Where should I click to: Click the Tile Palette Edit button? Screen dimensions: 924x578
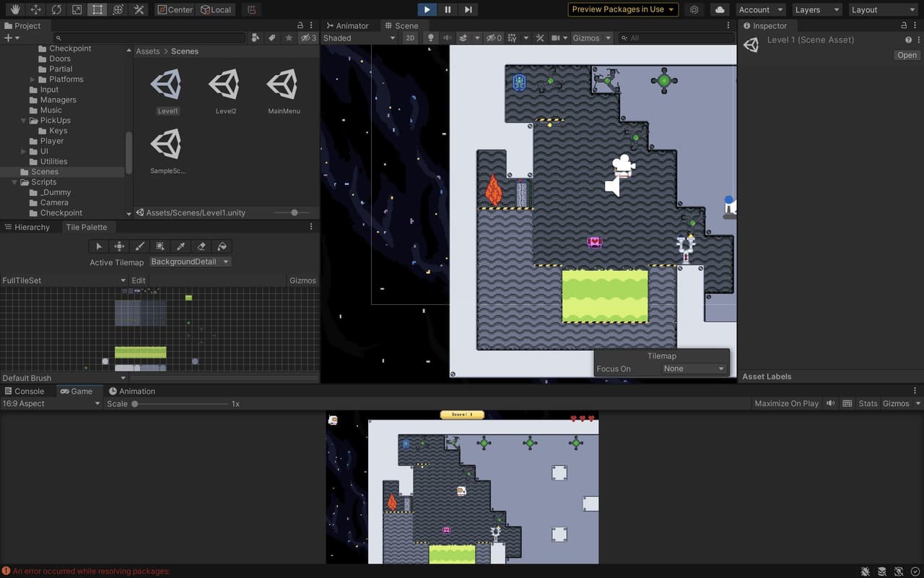pyautogui.click(x=139, y=280)
